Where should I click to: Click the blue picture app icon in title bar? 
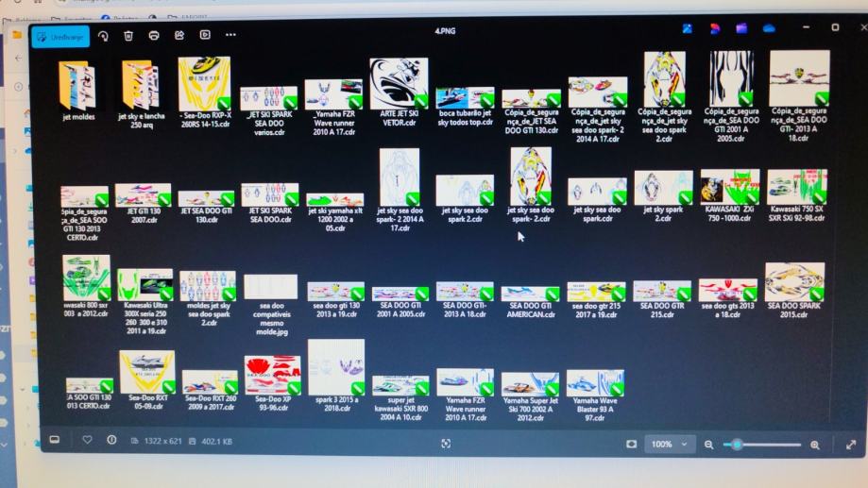pyautogui.click(x=687, y=28)
